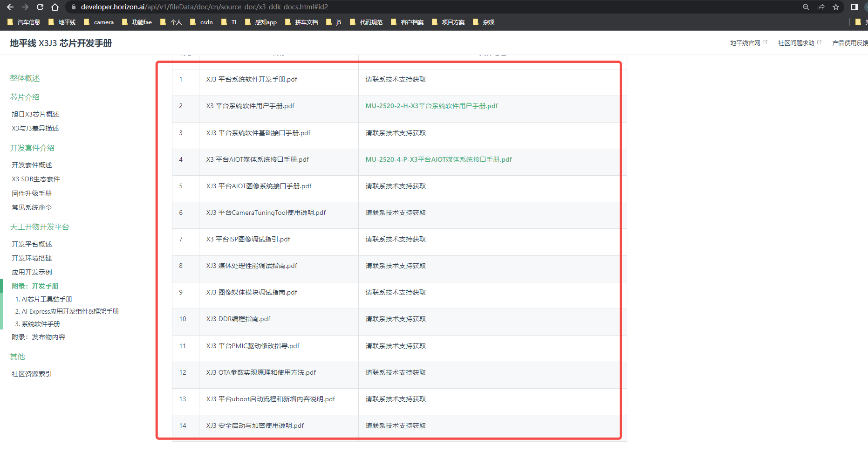Viewport: 868px width, 453px height.
Task: Visit 地平线官网 from the top navigation
Action: (x=745, y=43)
